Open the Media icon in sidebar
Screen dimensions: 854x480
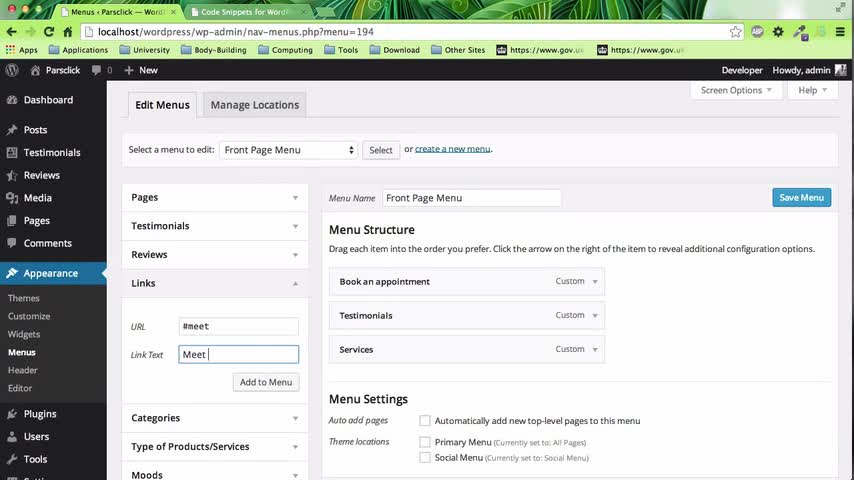coord(12,198)
